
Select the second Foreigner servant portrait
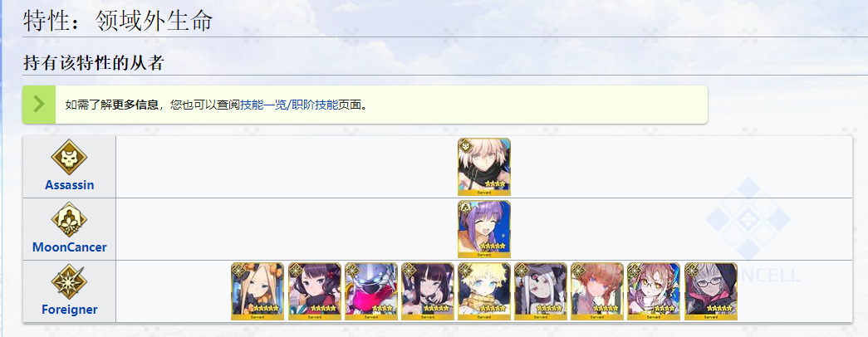click(x=315, y=291)
